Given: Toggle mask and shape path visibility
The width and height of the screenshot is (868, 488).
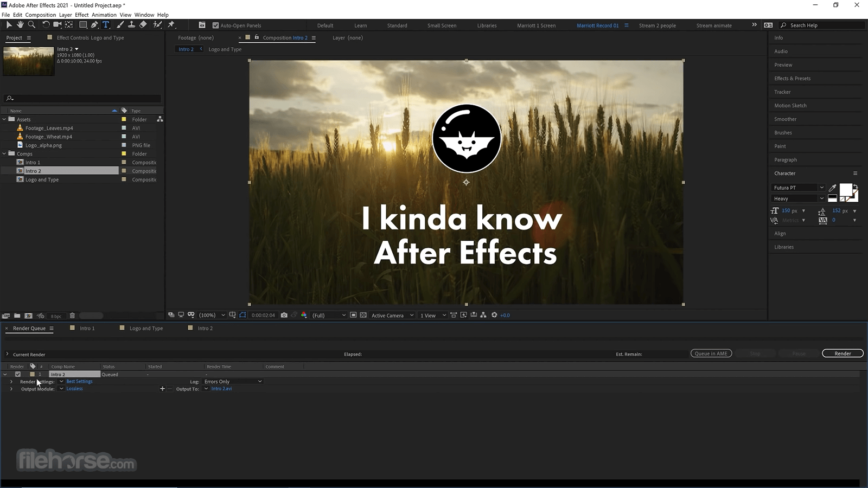Looking at the screenshot, I should [x=242, y=315].
